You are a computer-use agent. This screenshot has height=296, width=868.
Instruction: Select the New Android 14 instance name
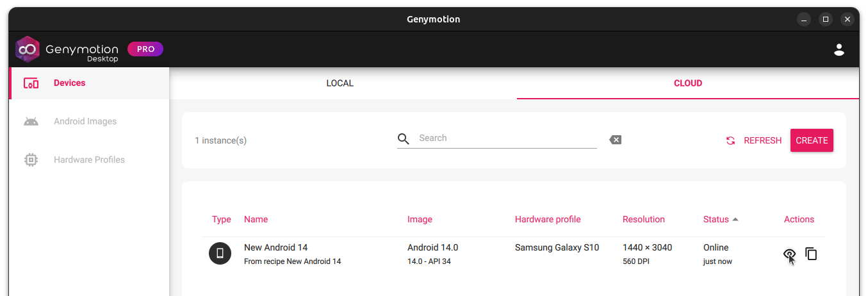(x=275, y=247)
